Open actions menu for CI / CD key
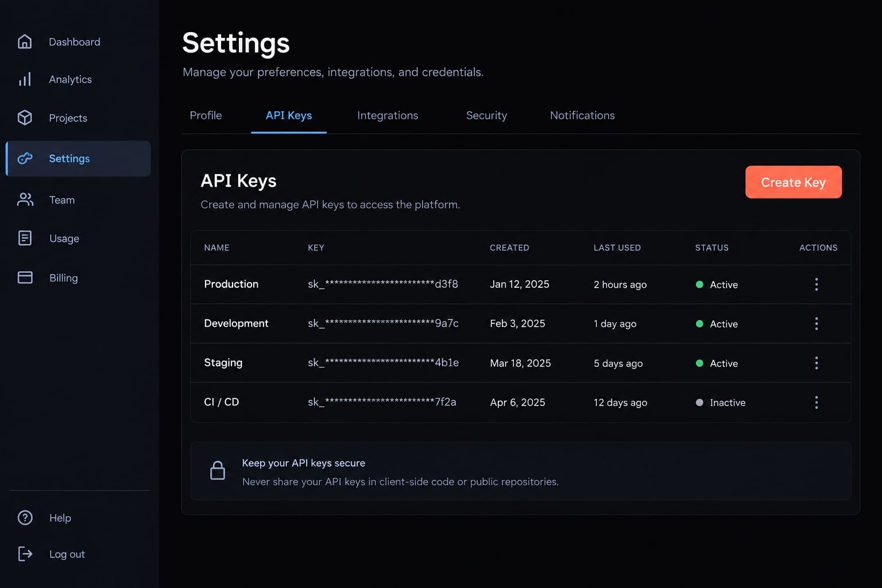882x588 pixels. [x=816, y=402]
